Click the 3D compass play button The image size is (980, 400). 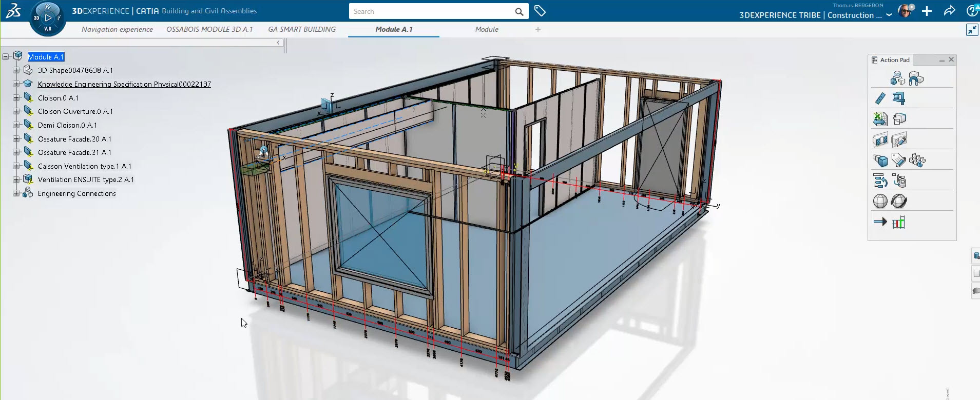48,18
